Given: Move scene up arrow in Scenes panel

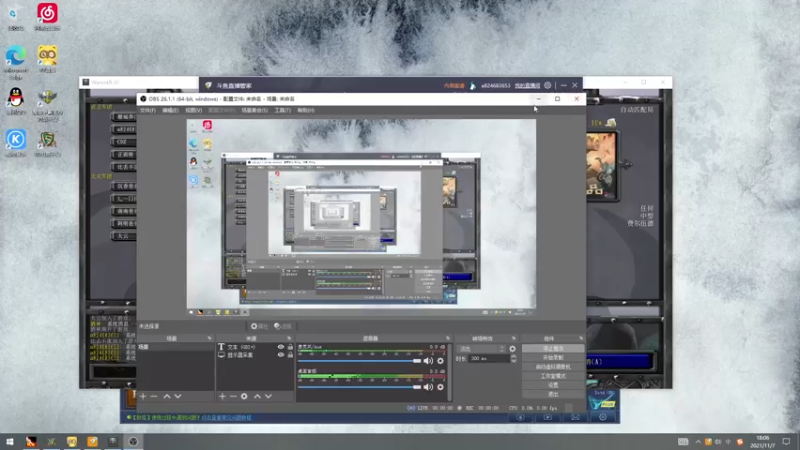Looking at the screenshot, I should (167, 396).
